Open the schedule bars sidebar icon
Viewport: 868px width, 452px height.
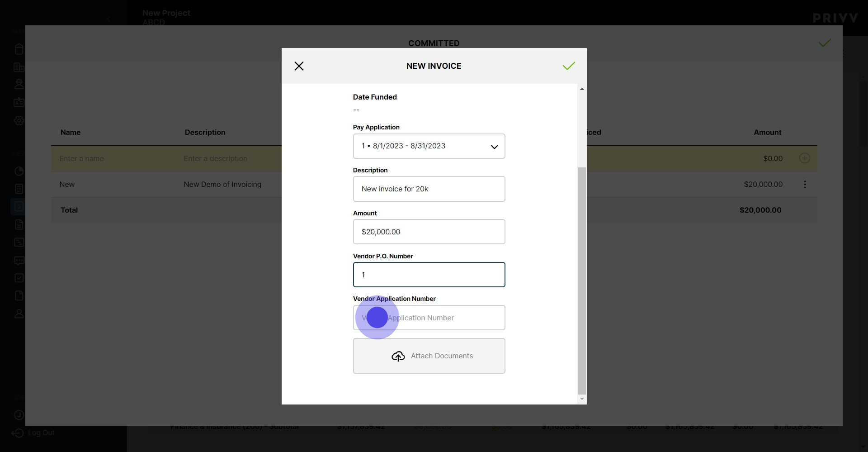pyautogui.click(x=19, y=243)
